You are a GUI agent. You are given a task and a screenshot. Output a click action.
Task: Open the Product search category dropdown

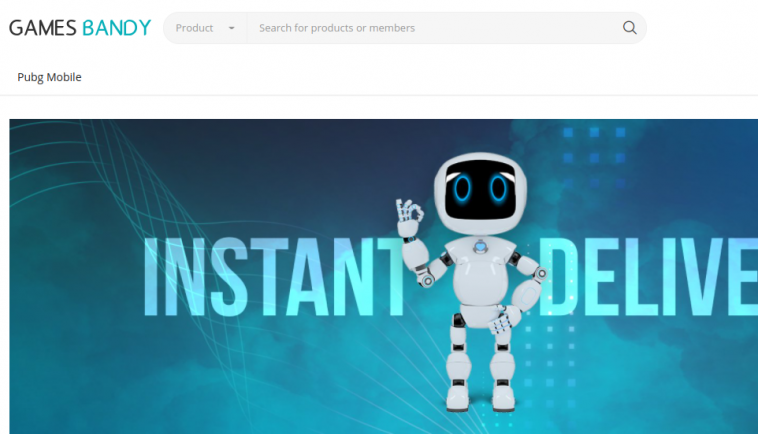[x=205, y=28]
